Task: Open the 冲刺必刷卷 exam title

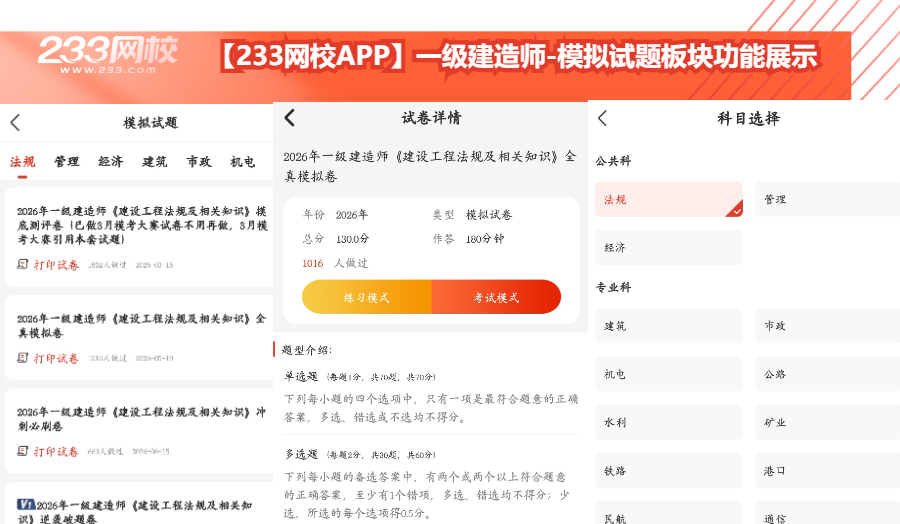Action: click(x=141, y=419)
